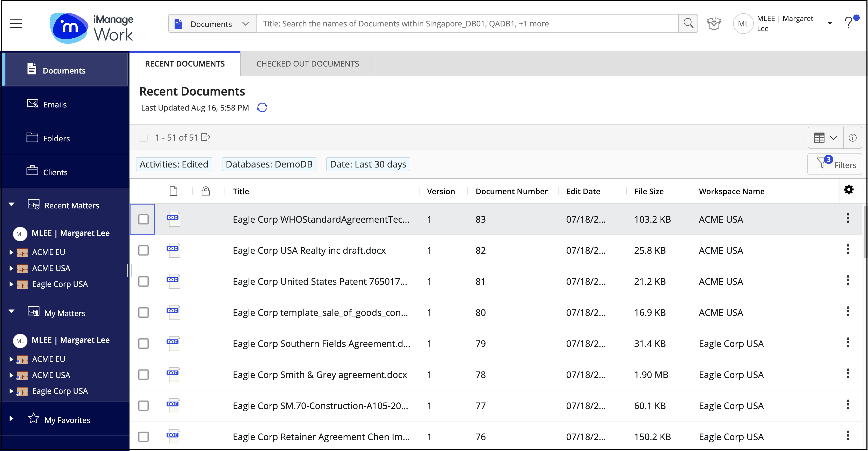Click the info panel icon

852,138
